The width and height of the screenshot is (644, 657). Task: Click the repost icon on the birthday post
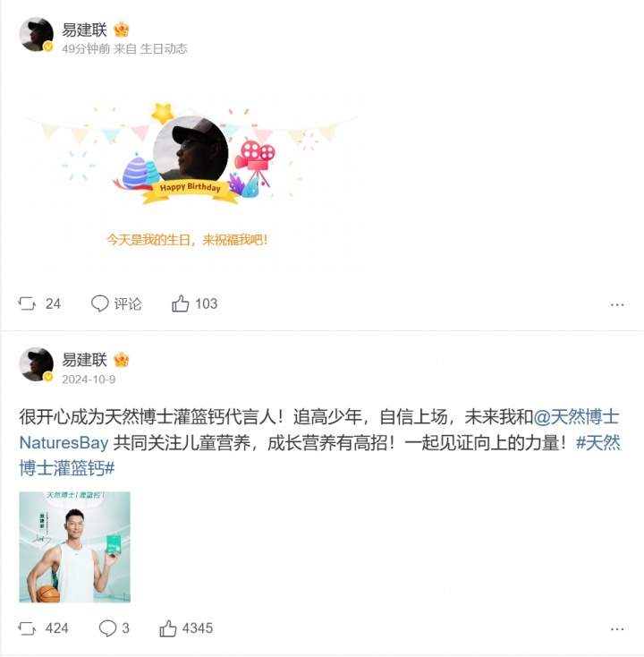point(27,303)
